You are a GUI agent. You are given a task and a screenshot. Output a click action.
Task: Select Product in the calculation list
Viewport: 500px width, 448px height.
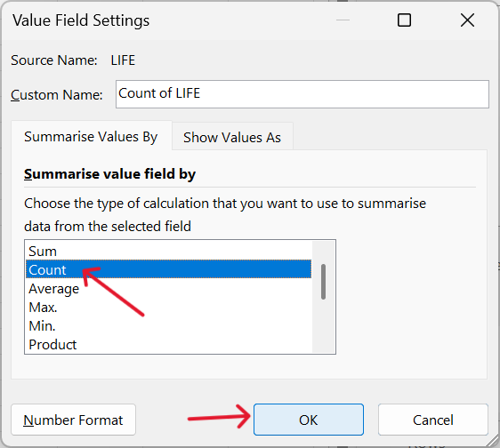[x=168, y=344]
